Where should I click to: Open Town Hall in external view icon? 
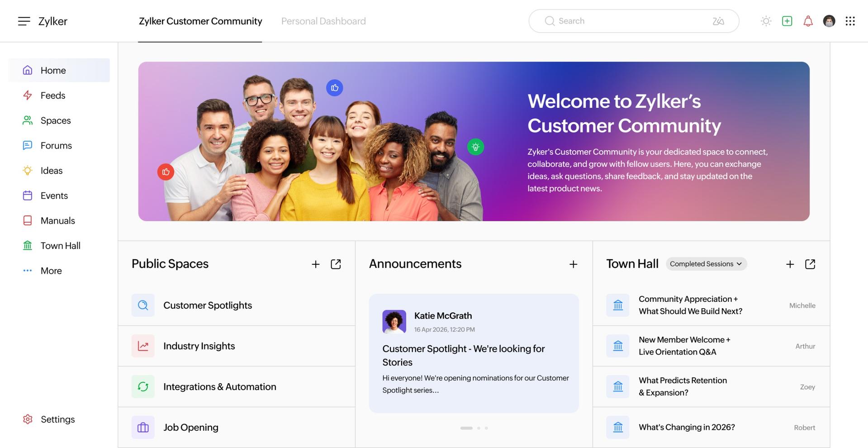tap(810, 264)
